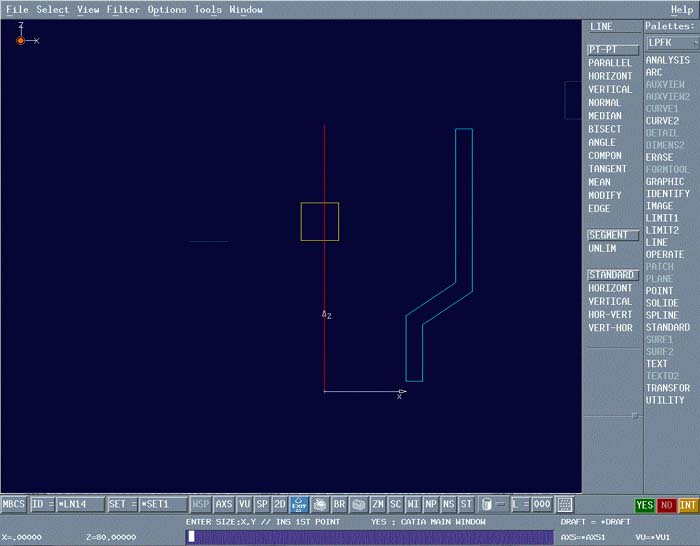Open the Help menu
The width and height of the screenshot is (700, 546).
click(x=682, y=9)
